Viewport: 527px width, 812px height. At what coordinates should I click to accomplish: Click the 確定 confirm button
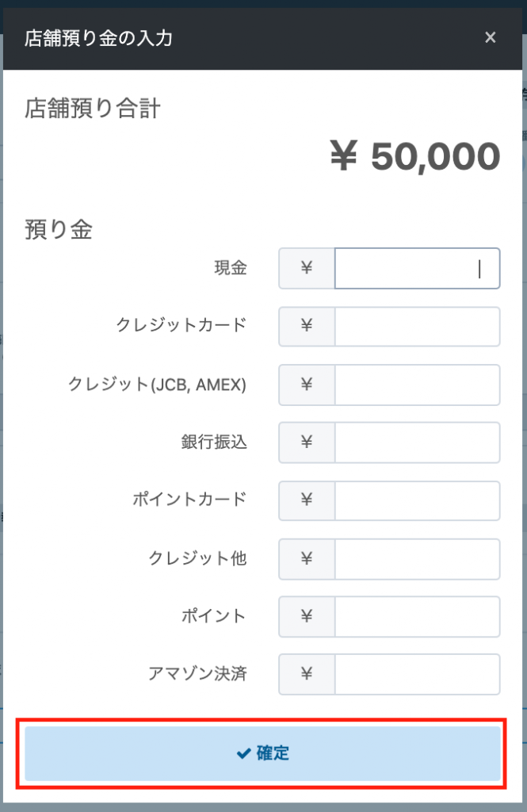click(263, 753)
